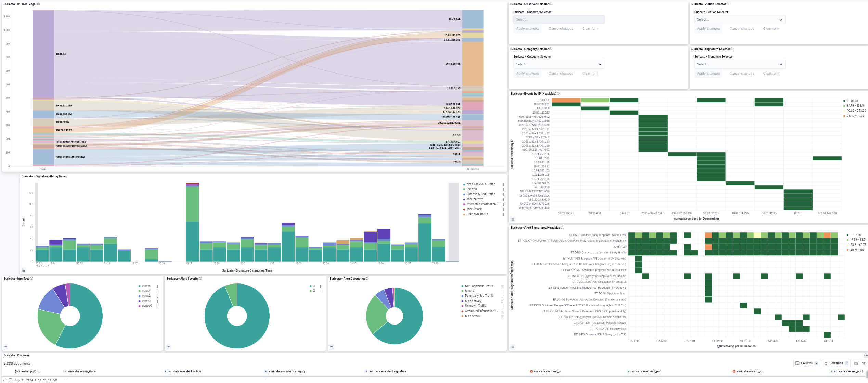868x383 pixels.
Task: Open the Action Selector dropdown
Action: coord(739,19)
